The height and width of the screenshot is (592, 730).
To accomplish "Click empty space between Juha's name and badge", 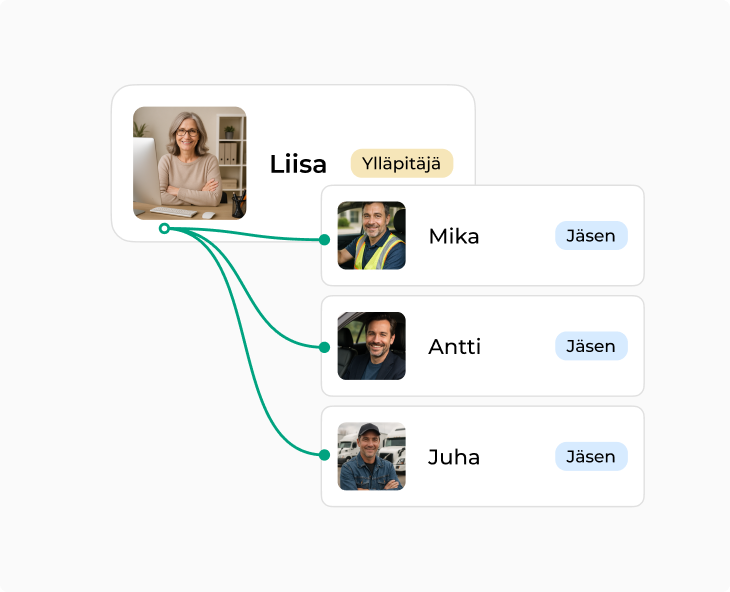I will point(517,456).
